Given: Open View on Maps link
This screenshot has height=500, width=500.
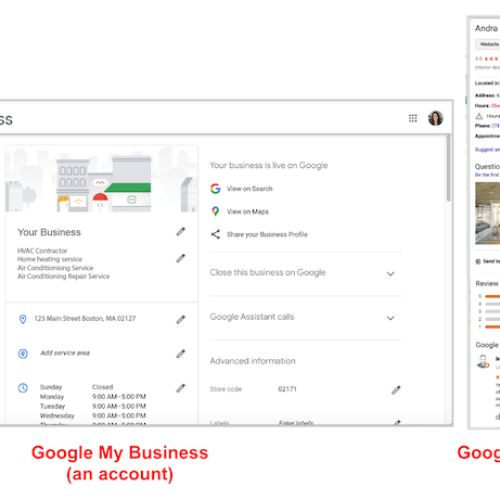Looking at the screenshot, I should pos(248,212).
